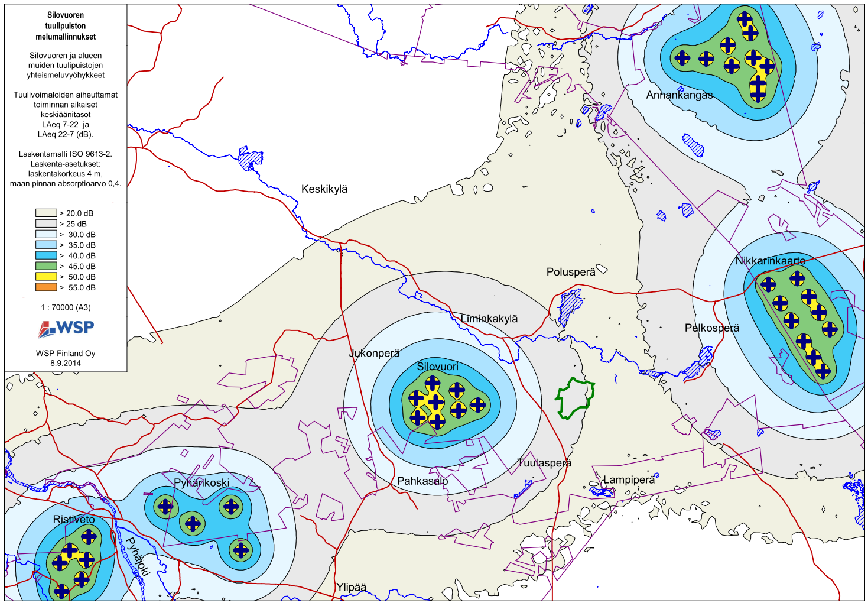
Task: Click the Ylipää place label
Action: 352,588
